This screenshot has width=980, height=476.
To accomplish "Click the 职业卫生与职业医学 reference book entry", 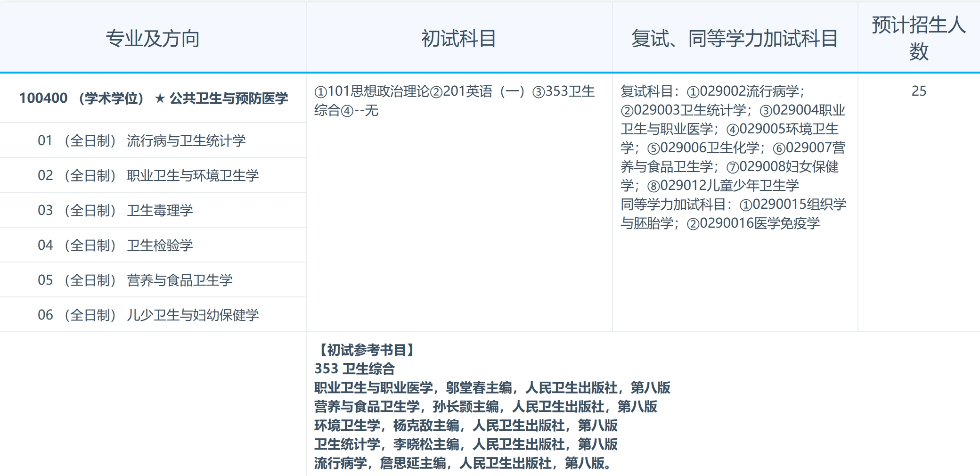I will tap(493, 388).
